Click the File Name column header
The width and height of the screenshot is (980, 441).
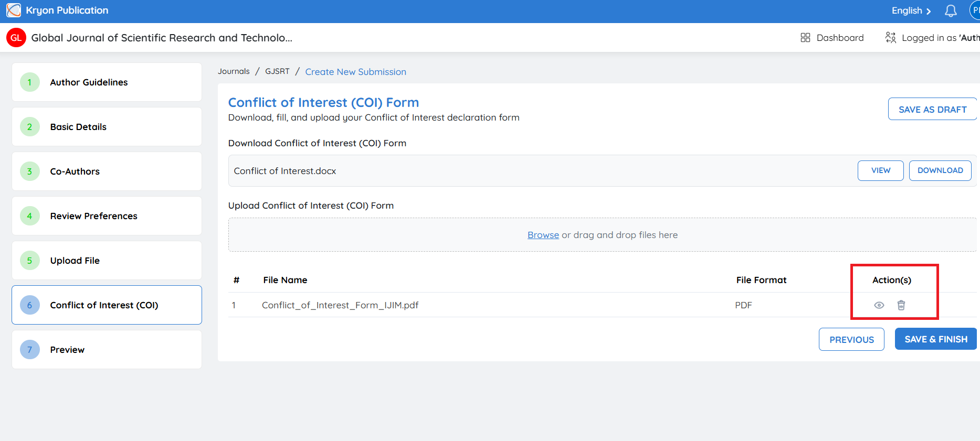[285, 280]
